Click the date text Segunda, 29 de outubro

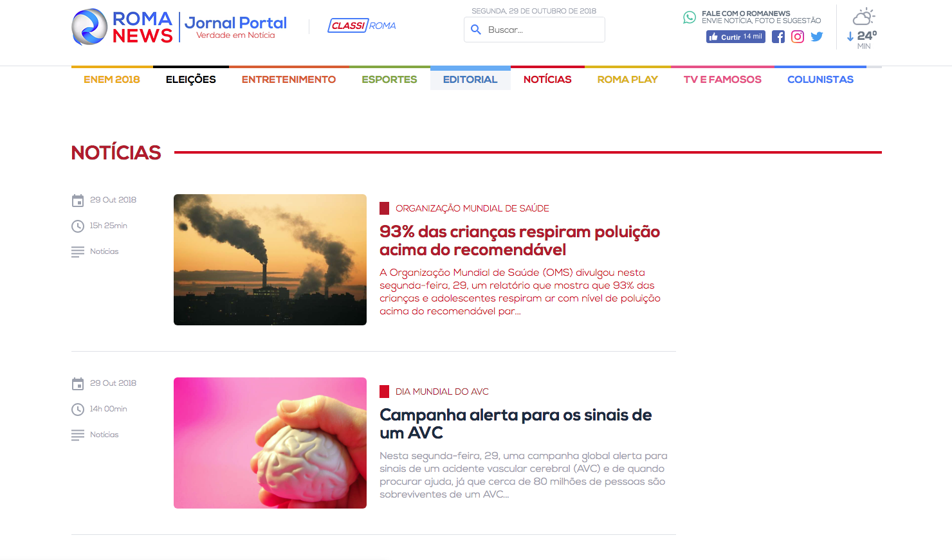[x=534, y=11]
